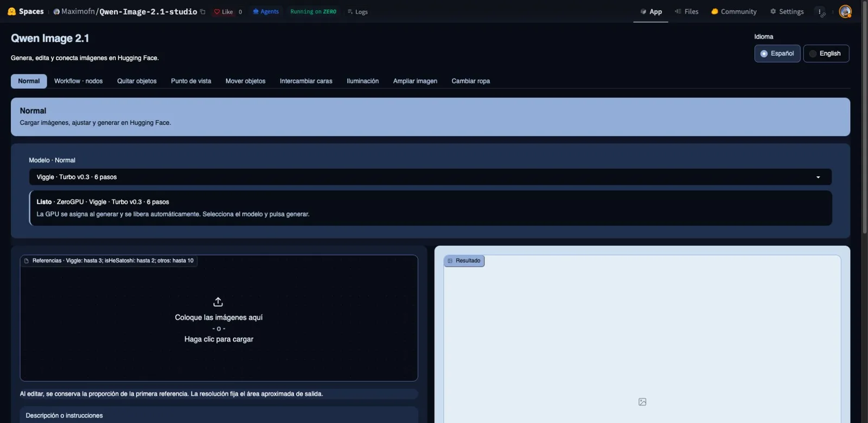
Task: Open the Hugging Face Spaces logo
Action: [x=25, y=11]
